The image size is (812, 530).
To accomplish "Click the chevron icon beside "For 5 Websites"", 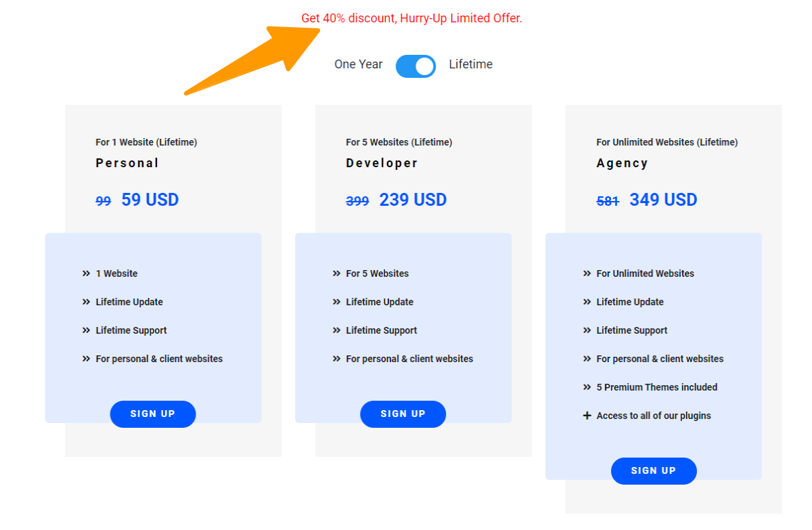I will click(x=336, y=273).
